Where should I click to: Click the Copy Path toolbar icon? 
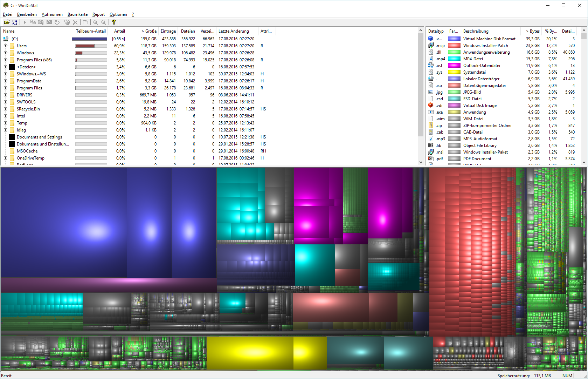(33, 22)
